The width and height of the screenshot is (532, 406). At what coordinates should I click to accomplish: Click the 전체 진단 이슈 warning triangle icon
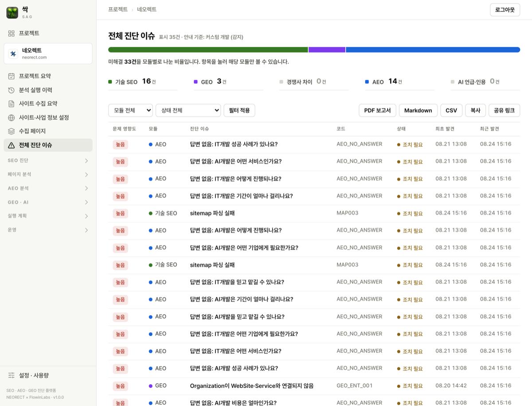(x=12, y=145)
